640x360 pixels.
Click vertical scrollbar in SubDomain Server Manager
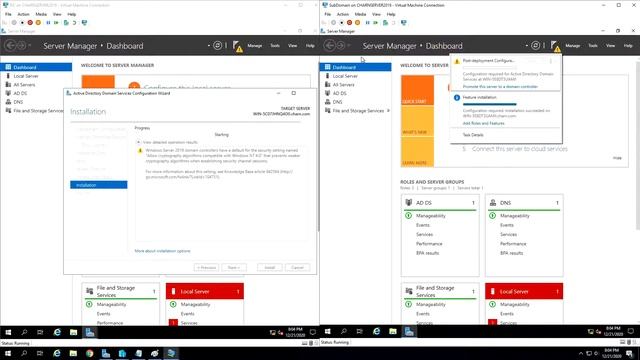click(637, 145)
